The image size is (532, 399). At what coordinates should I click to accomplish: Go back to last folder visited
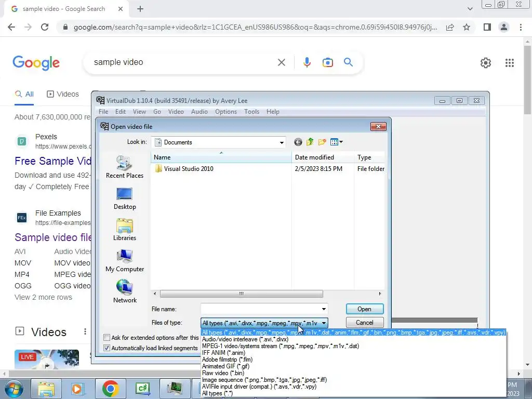(x=298, y=142)
